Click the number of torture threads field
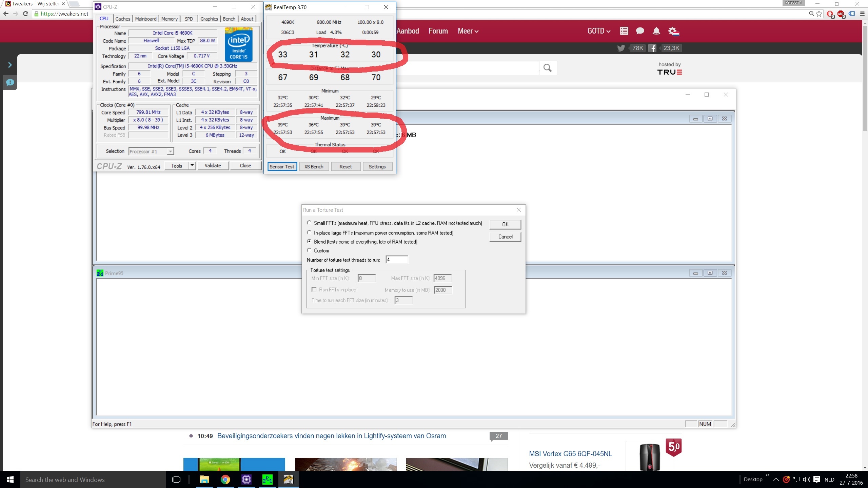The image size is (868, 488). tap(396, 260)
